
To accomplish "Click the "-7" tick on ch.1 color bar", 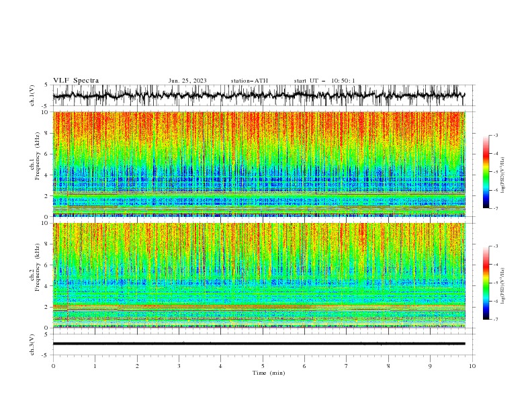I will 495,209.
